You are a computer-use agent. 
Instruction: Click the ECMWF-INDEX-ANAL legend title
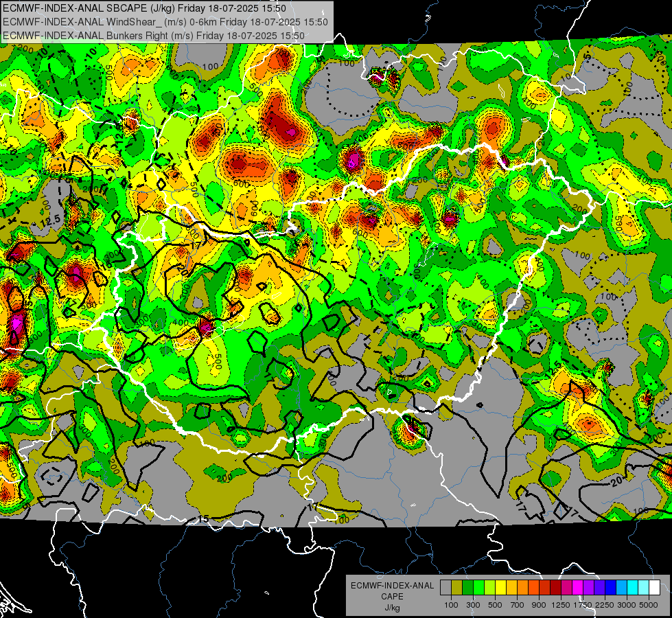[x=393, y=586]
